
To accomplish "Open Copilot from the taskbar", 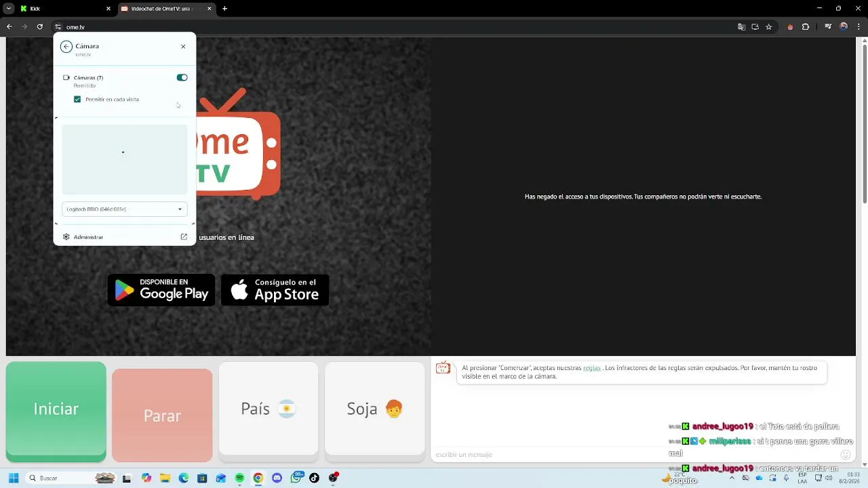I will (x=146, y=478).
